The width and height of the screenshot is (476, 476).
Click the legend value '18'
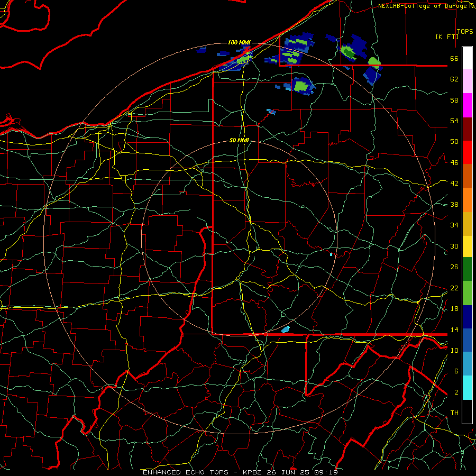(x=454, y=309)
